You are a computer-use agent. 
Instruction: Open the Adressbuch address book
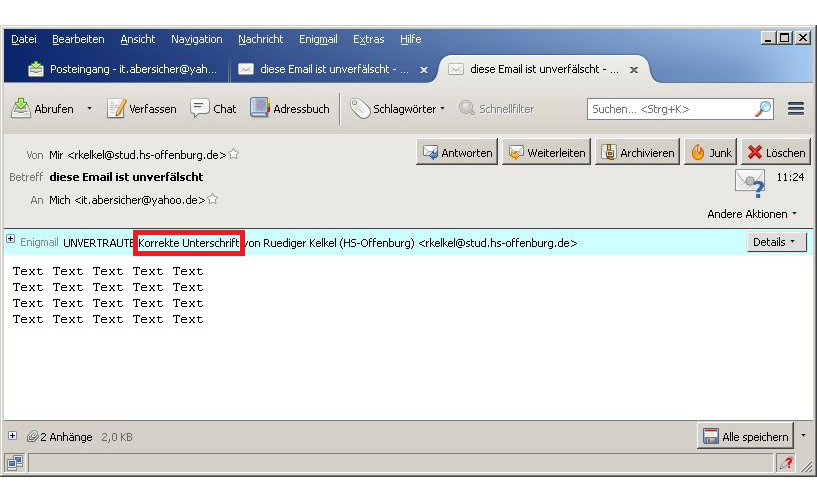(x=289, y=109)
